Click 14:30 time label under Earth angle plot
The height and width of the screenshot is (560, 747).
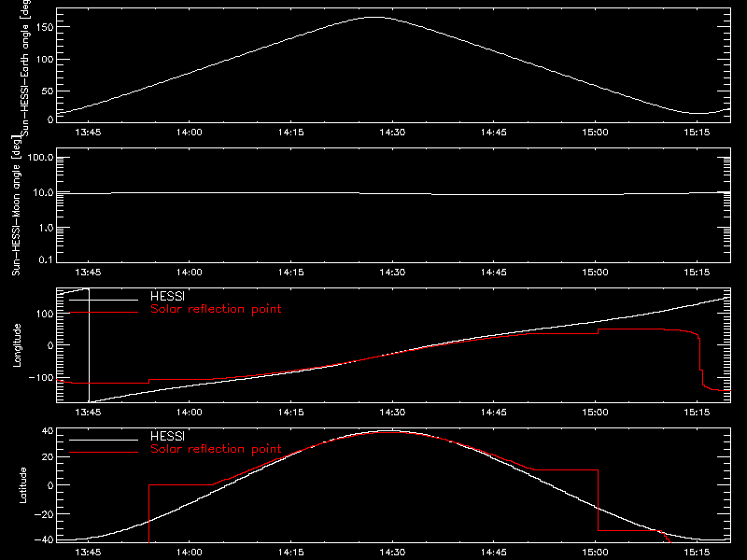click(x=392, y=133)
